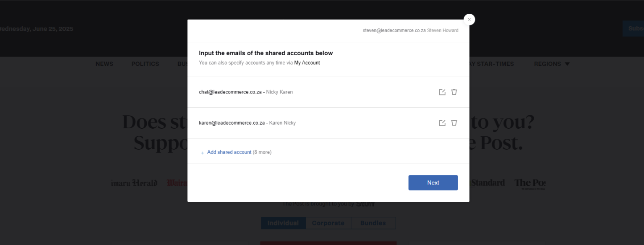This screenshot has width=644, height=245.
Task: Open the Regions menu
Action: (x=552, y=64)
